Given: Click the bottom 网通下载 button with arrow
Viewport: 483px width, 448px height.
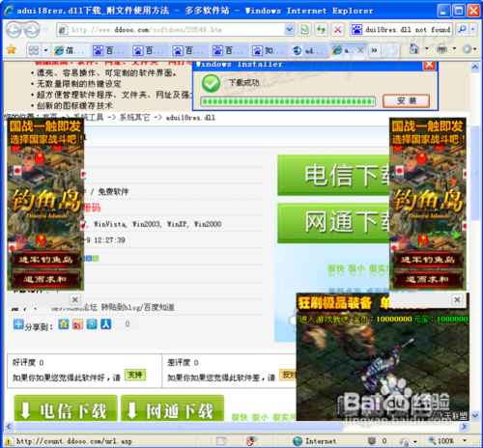Looking at the screenshot, I should click(173, 408).
